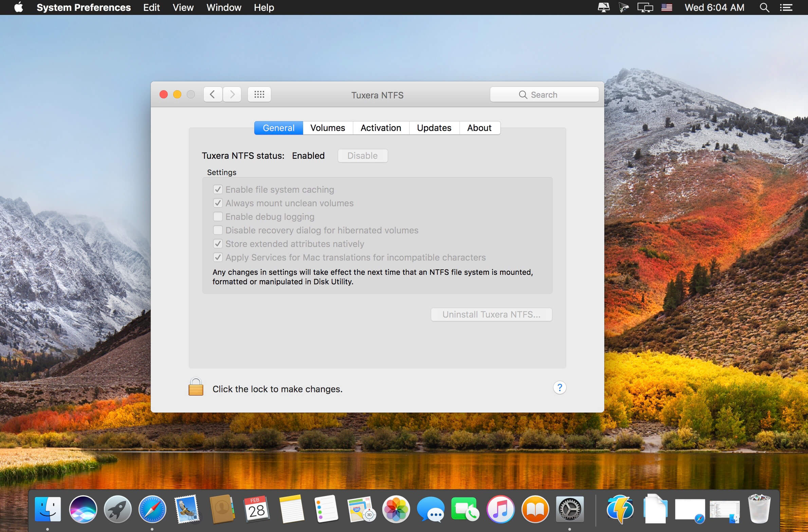Click the back navigation arrow
Viewport: 808px width, 532px height.
213,95
